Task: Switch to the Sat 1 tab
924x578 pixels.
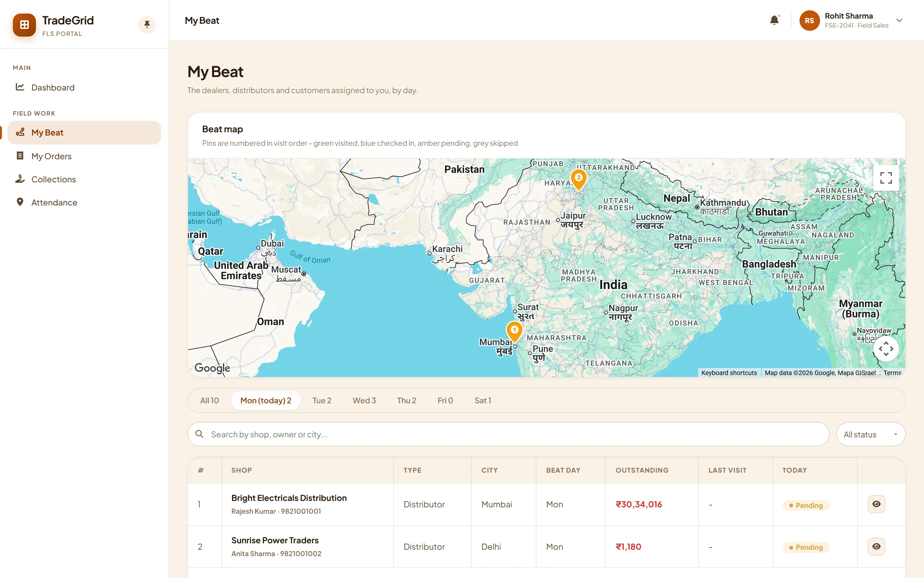Action: [x=483, y=401]
